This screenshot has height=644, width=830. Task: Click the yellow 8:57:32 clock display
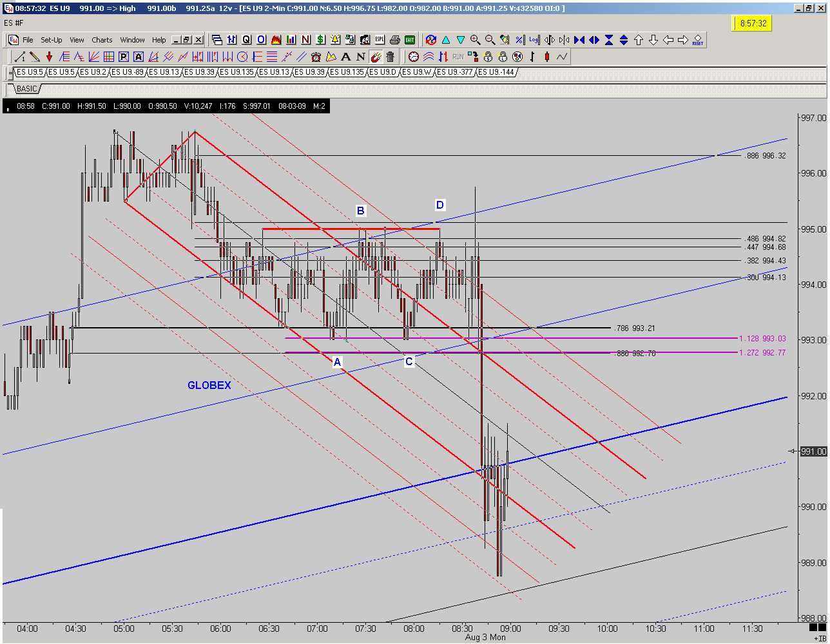pyautogui.click(x=753, y=23)
